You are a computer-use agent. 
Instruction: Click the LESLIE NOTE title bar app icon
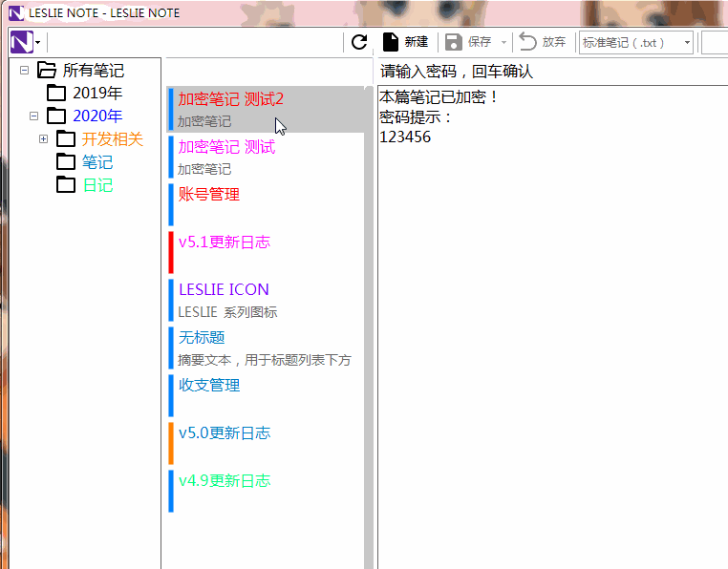pyautogui.click(x=16, y=13)
